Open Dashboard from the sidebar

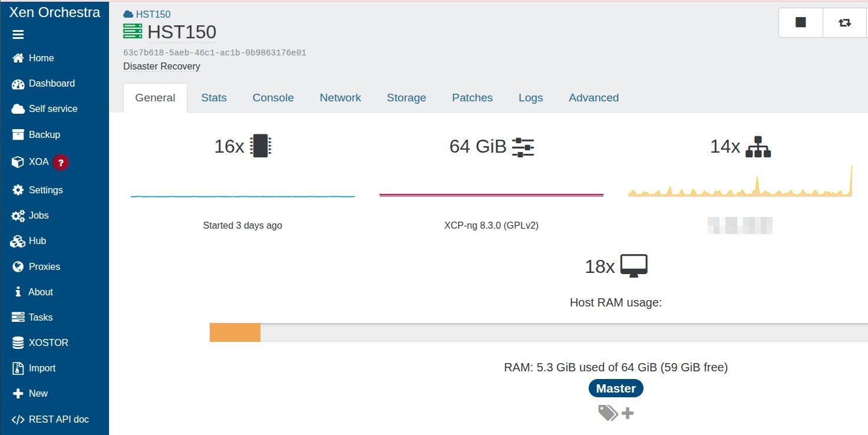51,83
